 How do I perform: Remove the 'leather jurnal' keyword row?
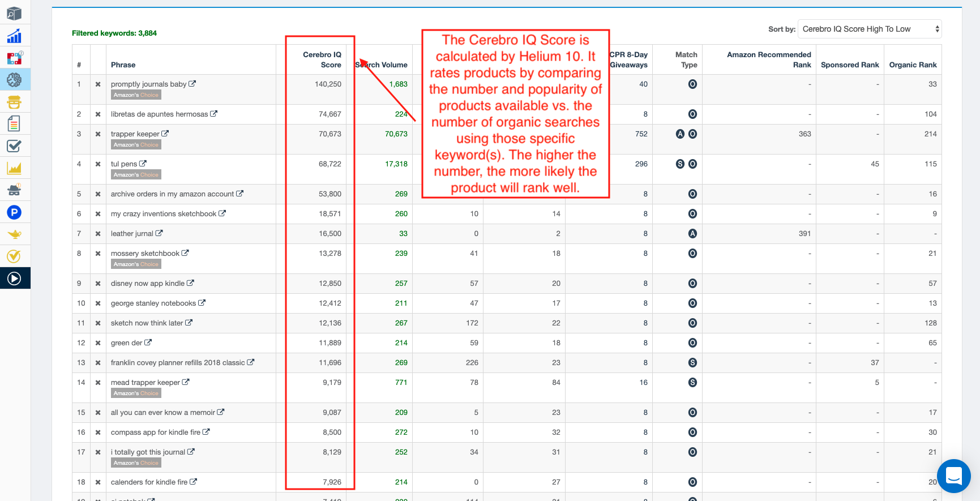pos(98,234)
